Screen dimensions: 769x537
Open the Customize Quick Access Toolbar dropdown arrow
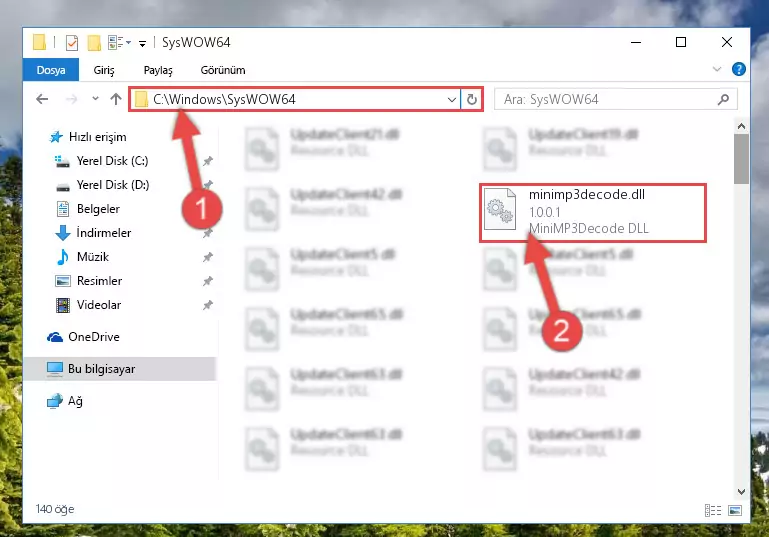142,44
